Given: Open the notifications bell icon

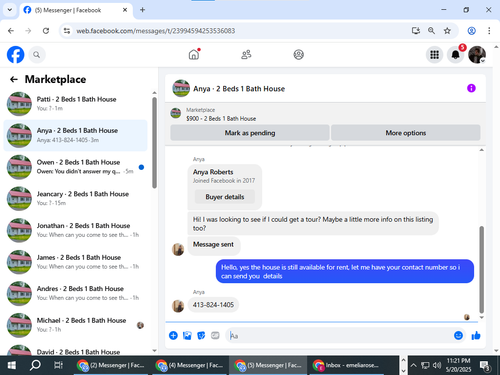Looking at the screenshot, I should [456, 55].
